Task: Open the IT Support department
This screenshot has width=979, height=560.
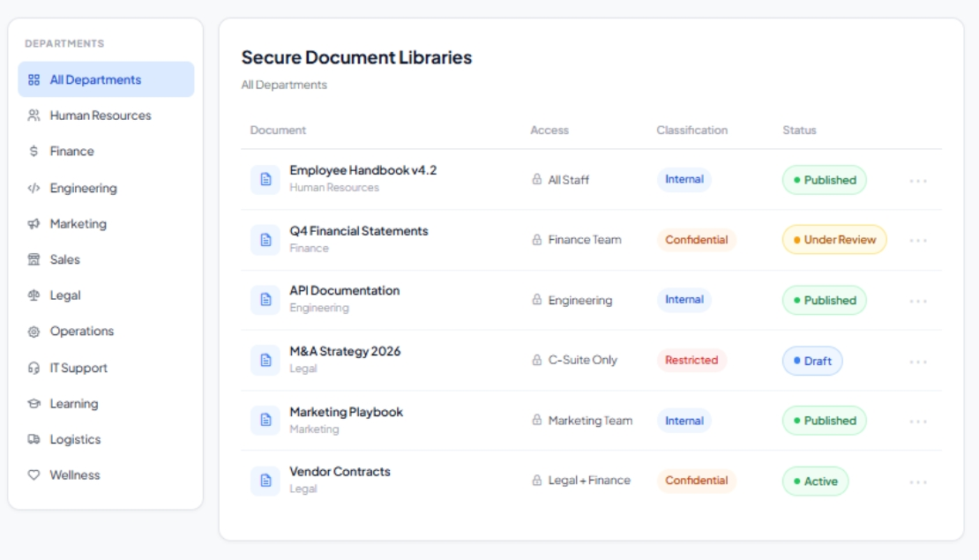Action: [x=106, y=368]
